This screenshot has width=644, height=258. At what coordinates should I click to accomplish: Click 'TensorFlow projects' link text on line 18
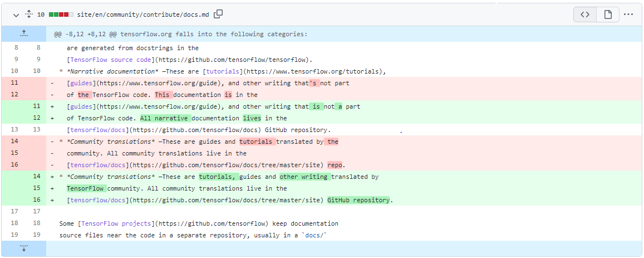pos(116,223)
